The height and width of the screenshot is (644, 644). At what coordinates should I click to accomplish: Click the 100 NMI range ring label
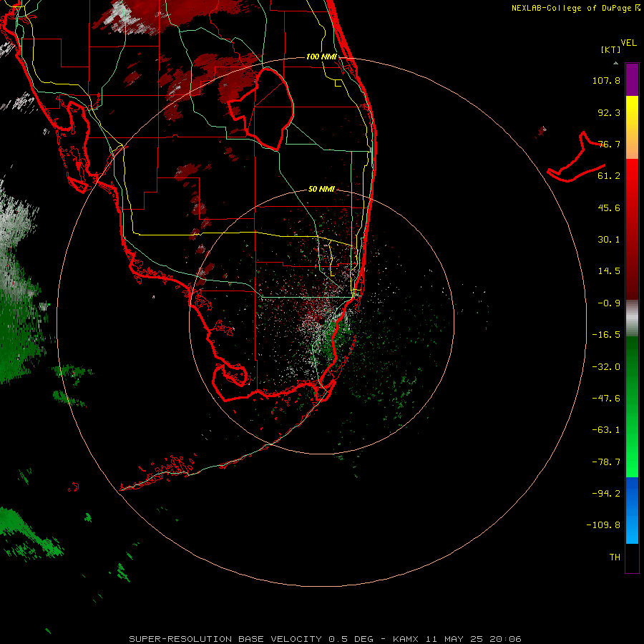click(x=321, y=57)
